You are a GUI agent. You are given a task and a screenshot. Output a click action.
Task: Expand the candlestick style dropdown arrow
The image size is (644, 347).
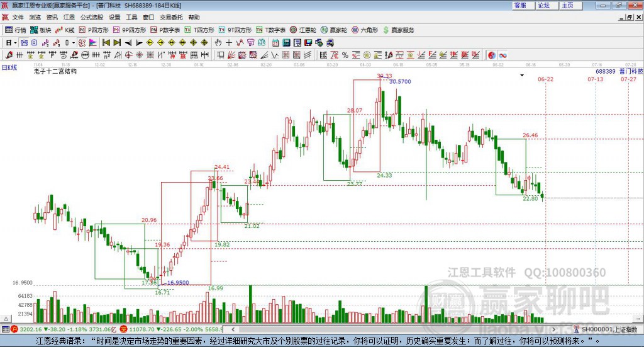(x=74, y=43)
